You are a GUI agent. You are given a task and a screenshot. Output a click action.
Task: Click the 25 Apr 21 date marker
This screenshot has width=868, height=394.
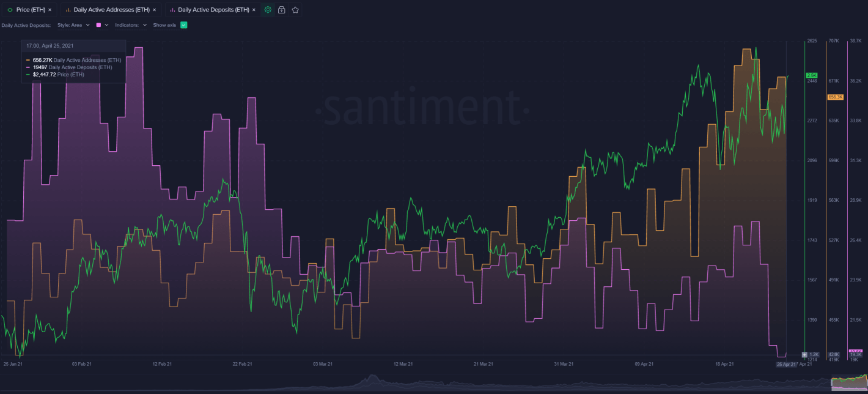[787, 364]
